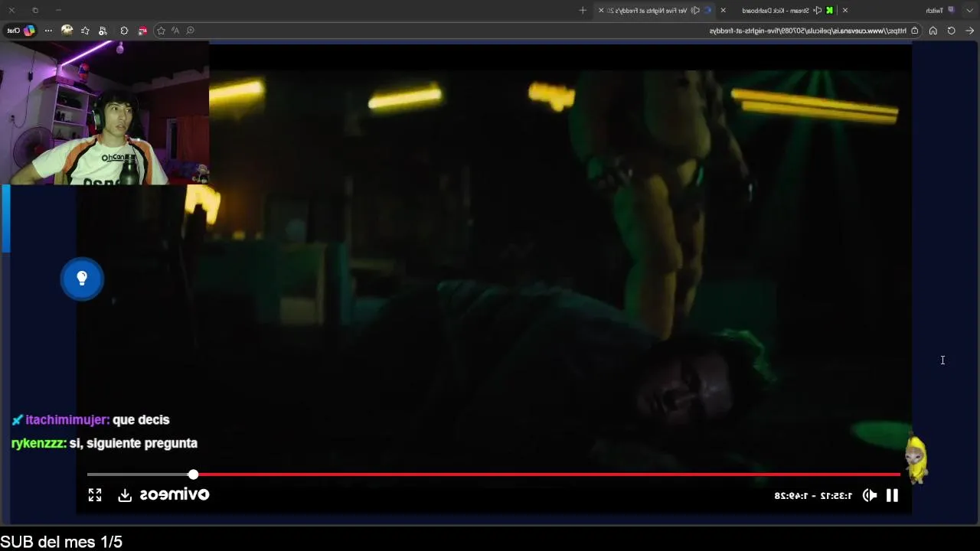The height and width of the screenshot is (551, 980).
Task: Download the video using the download arrow icon
Action: point(125,495)
